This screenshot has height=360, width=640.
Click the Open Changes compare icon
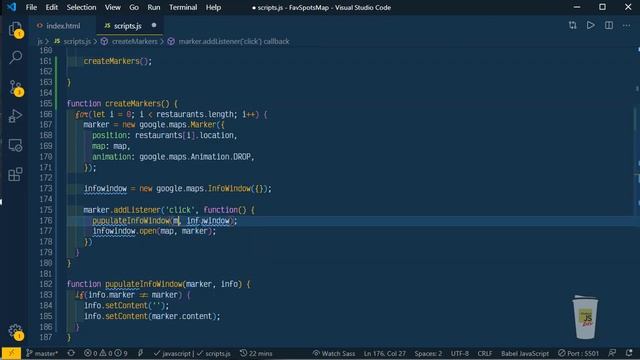(572, 25)
